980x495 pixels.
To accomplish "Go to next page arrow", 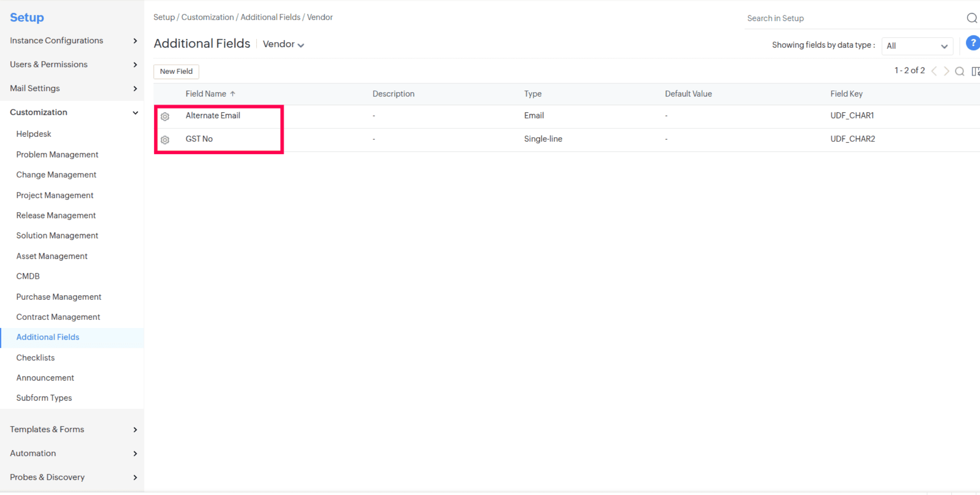I will (946, 71).
